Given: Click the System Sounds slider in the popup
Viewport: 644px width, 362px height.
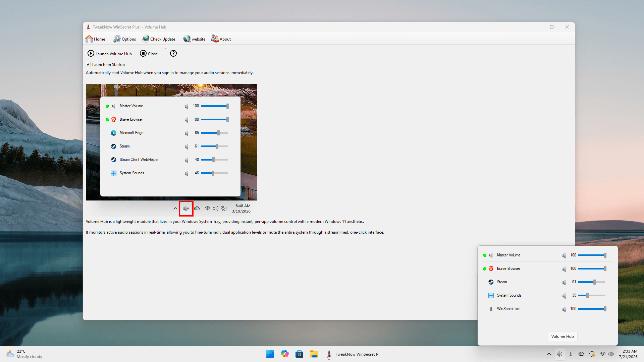Looking at the screenshot, I should click(x=592, y=295).
